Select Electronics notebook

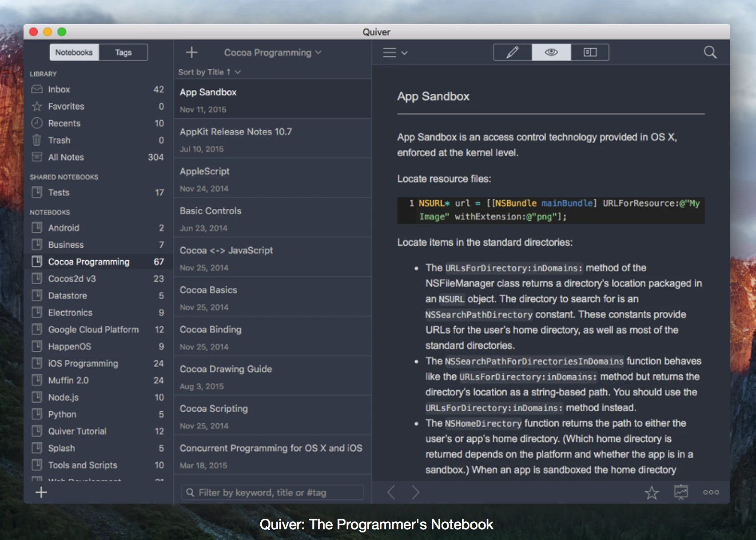tap(98, 312)
